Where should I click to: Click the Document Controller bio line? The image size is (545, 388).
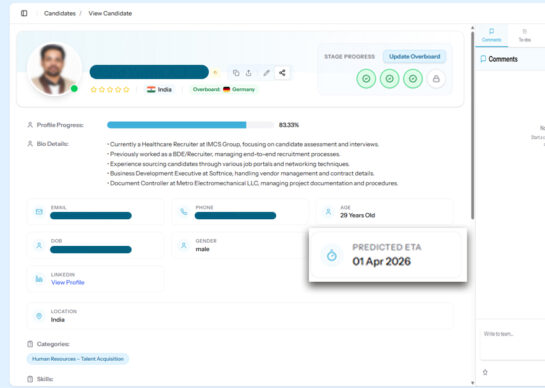pos(252,183)
